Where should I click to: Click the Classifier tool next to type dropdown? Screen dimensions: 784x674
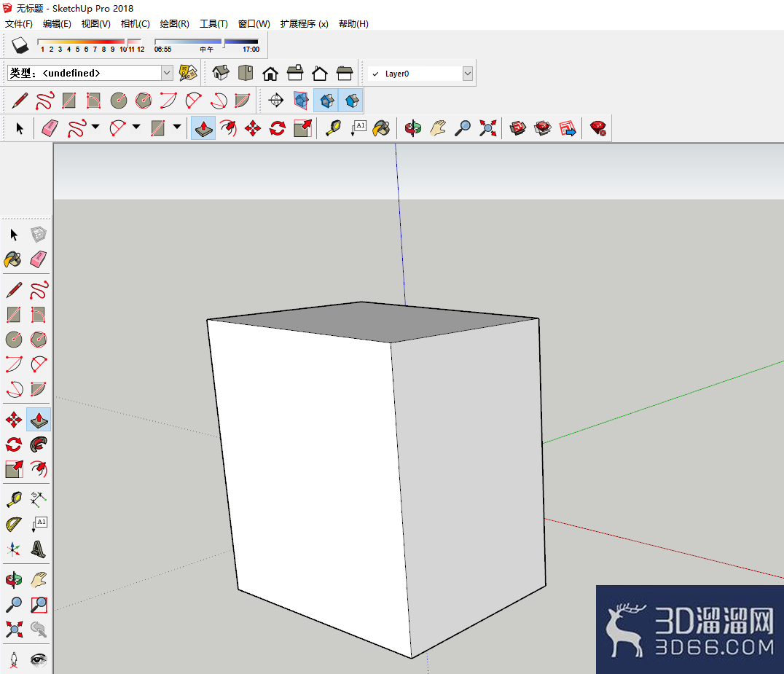pos(188,73)
